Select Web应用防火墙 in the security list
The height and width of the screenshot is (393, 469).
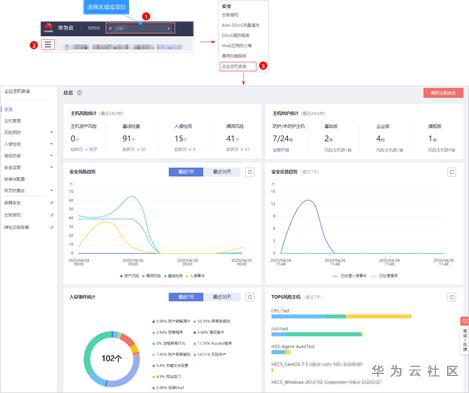(237, 45)
